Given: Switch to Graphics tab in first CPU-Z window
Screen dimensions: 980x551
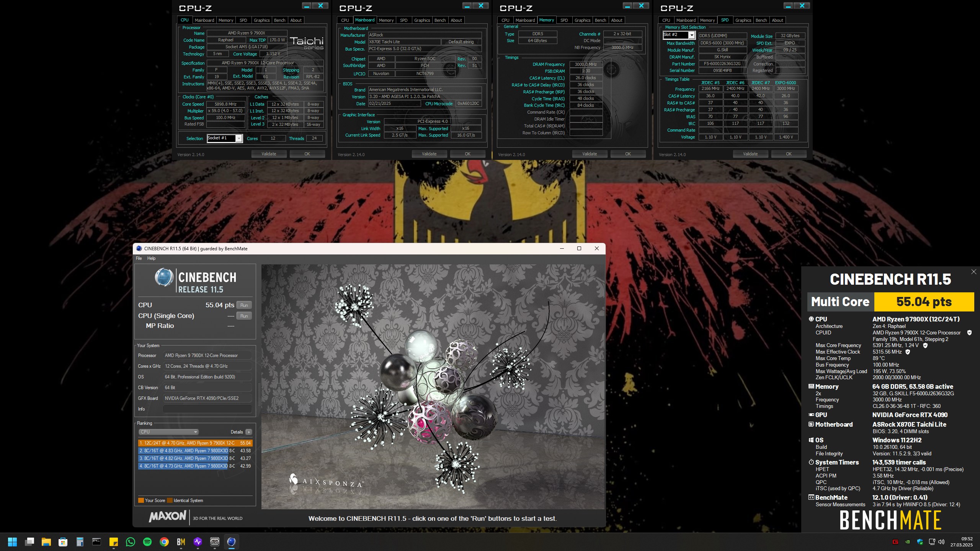Looking at the screenshot, I should 262,20.
